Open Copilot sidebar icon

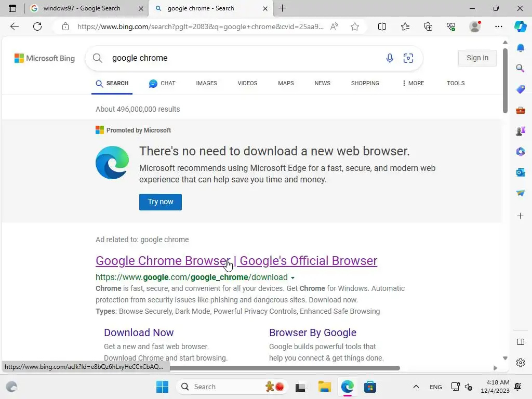(x=520, y=26)
